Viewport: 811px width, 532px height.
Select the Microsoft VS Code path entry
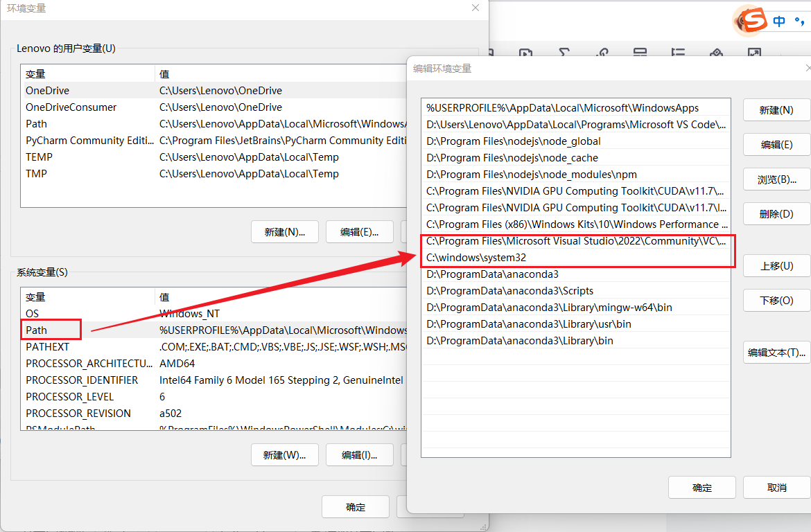[x=575, y=125]
